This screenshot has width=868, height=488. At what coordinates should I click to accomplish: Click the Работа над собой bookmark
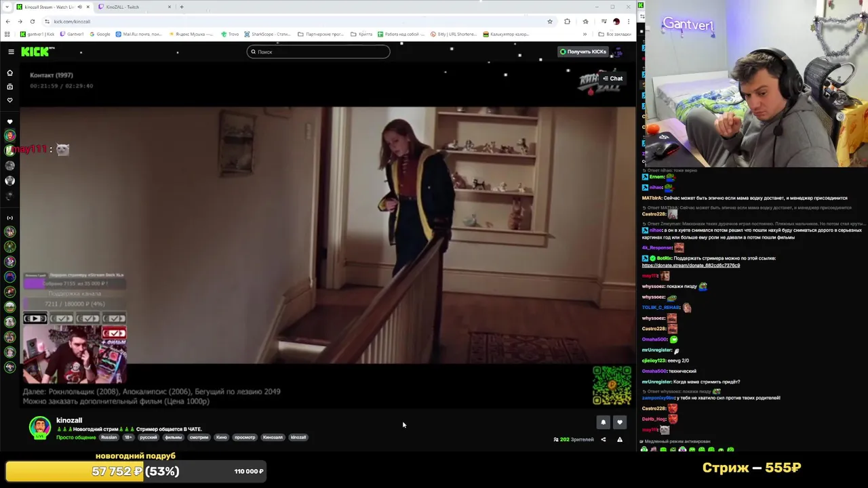(x=403, y=34)
